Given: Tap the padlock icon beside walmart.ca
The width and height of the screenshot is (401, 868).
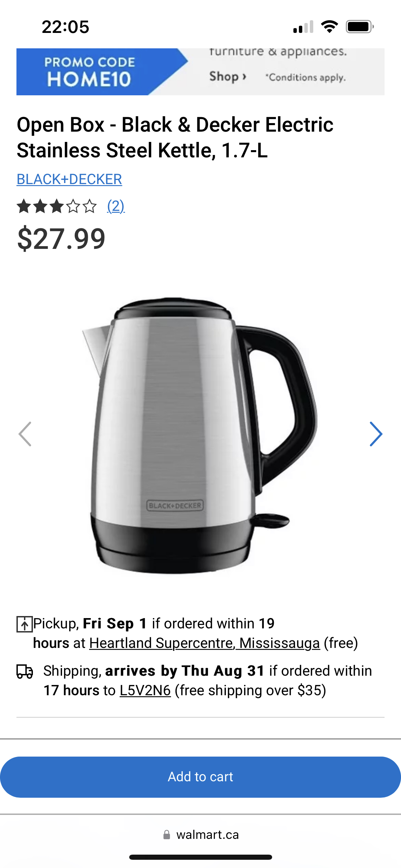Looking at the screenshot, I should pyautogui.click(x=167, y=834).
